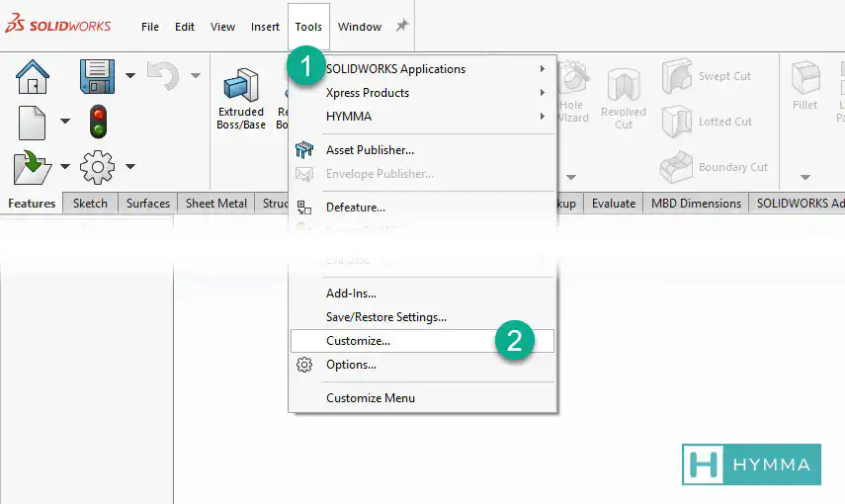The width and height of the screenshot is (845, 504).
Task: Switch to the Sheet Metal tab
Action: pyautogui.click(x=216, y=204)
